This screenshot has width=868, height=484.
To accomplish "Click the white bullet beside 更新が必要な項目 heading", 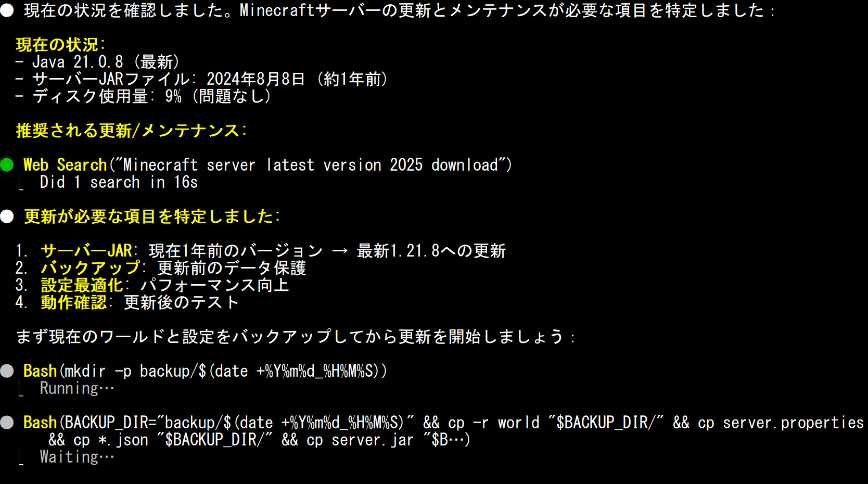I will (x=7, y=216).
